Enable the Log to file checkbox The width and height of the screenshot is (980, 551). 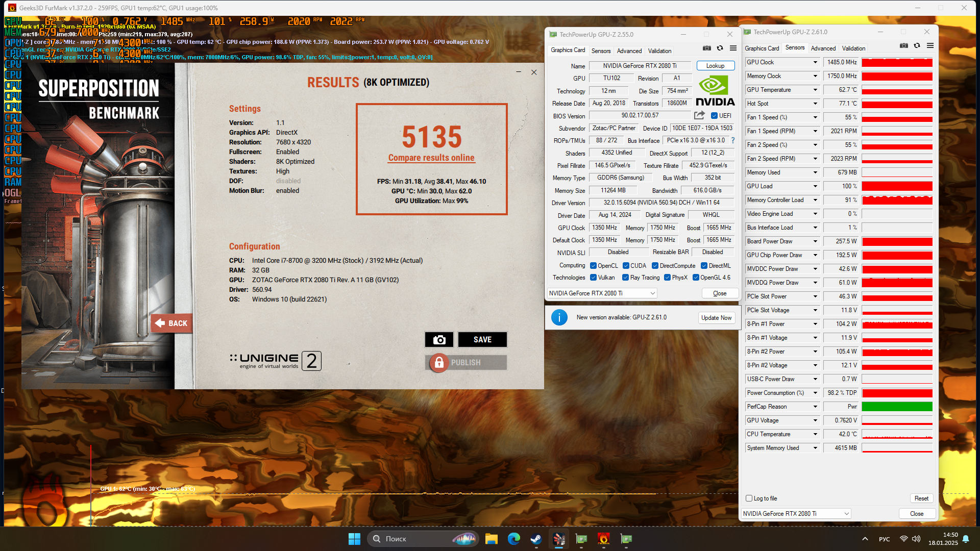(749, 498)
